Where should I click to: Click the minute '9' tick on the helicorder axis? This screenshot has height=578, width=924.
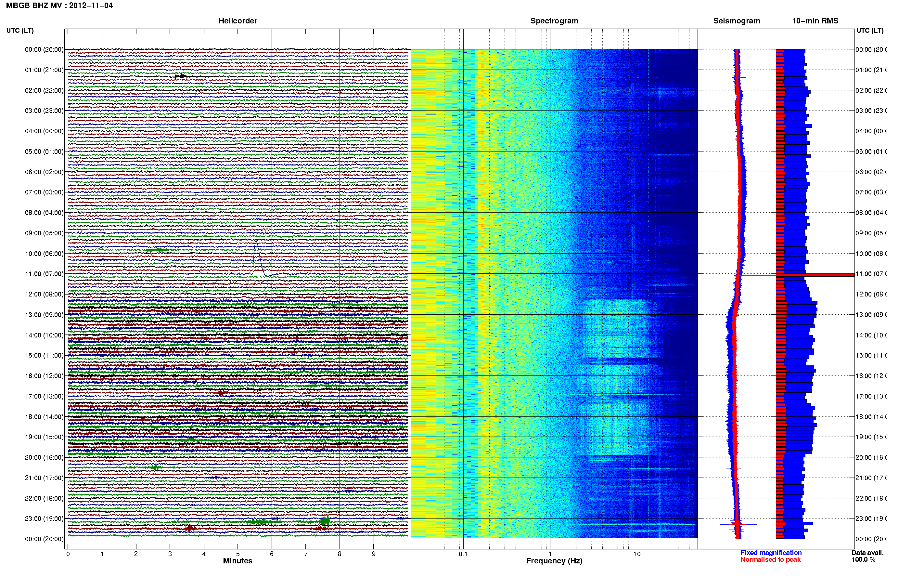pyautogui.click(x=374, y=554)
